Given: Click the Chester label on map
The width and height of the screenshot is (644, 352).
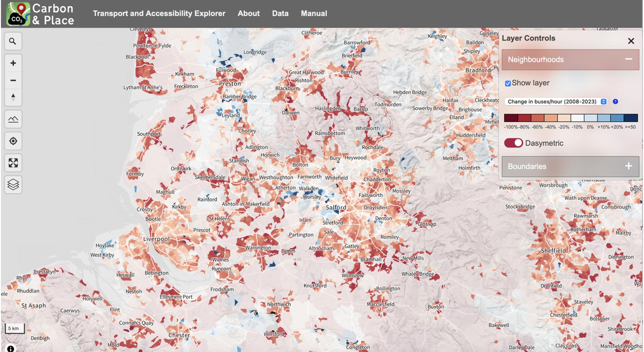Looking at the screenshot, I should coord(179,335).
